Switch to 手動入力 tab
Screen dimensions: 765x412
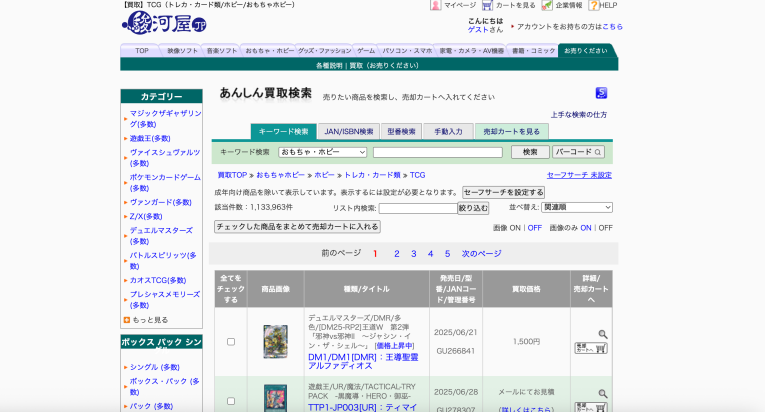pyautogui.click(x=448, y=132)
